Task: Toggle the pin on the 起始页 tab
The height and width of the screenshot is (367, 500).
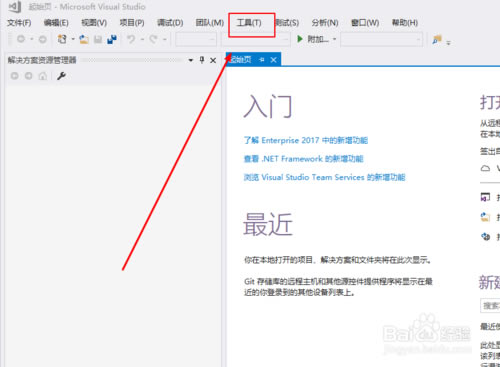Action: point(262,60)
